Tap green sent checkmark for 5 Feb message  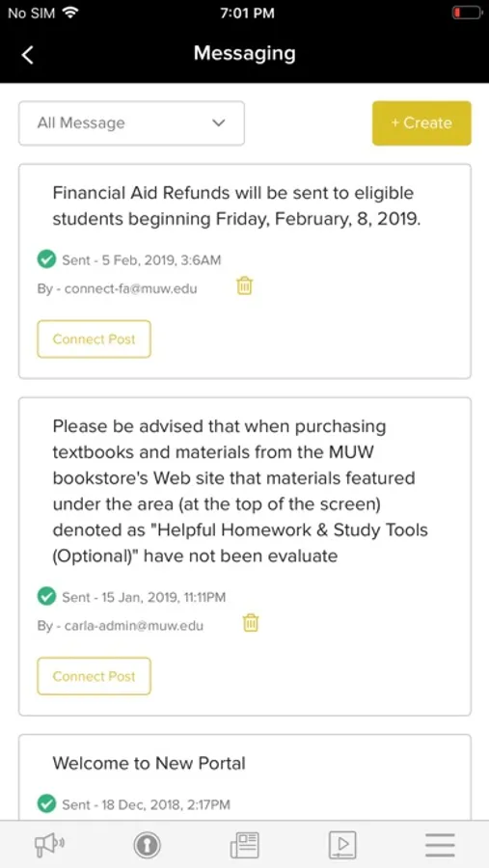tap(46, 259)
